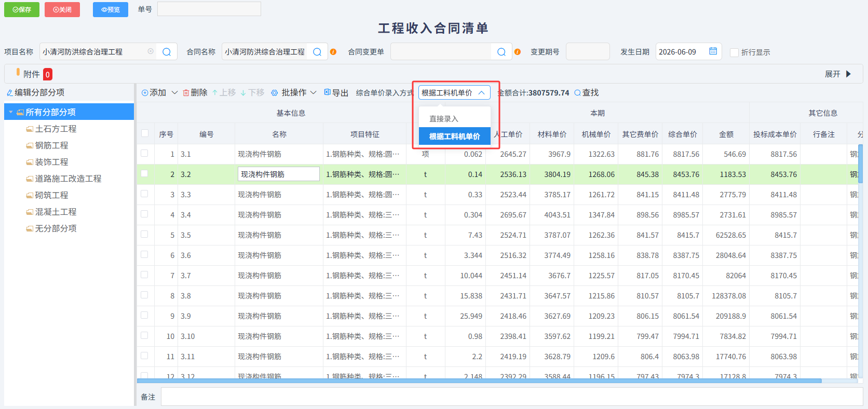Open the 批操作 batch operations dropdown
The width and height of the screenshot is (868, 409).
tap(294, 92)
